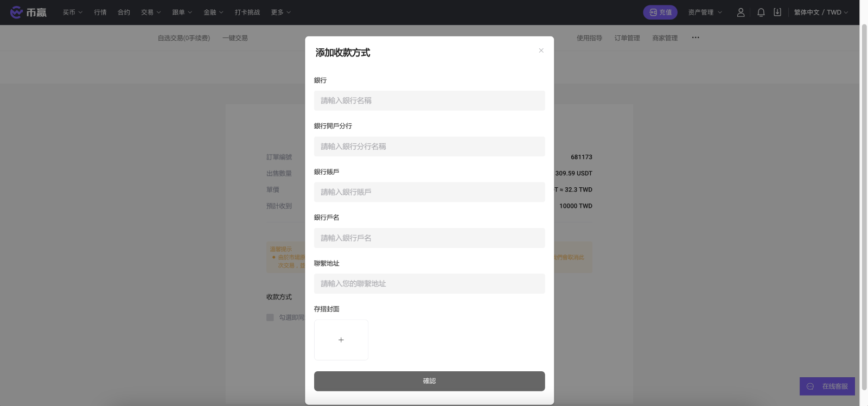
Task: Click the plus icon to upload 存摺封面
Action: (341, 340)
